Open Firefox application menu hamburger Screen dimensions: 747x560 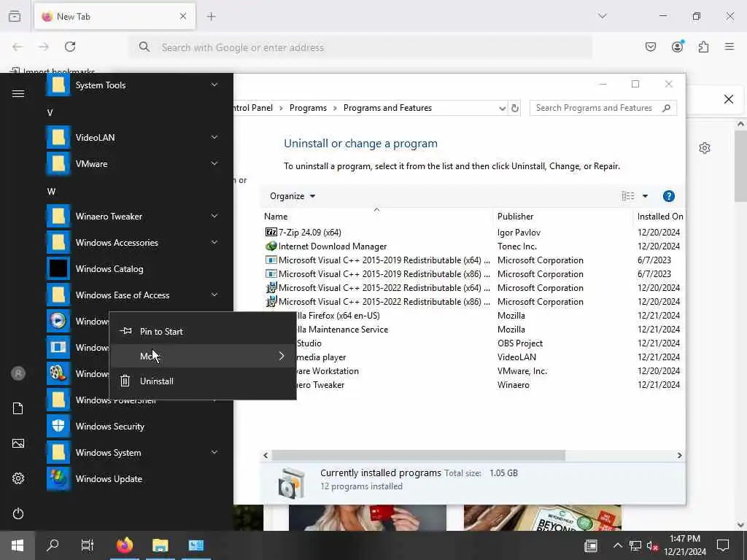729,47
